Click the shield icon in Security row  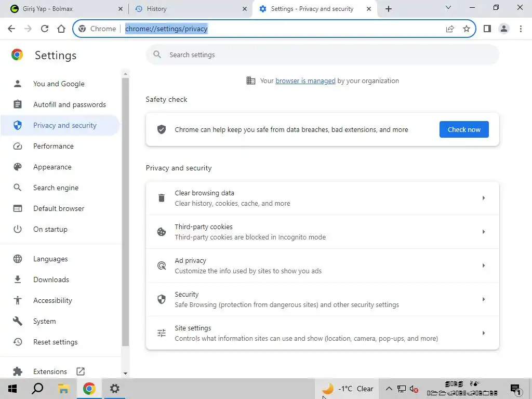point(162,299)
